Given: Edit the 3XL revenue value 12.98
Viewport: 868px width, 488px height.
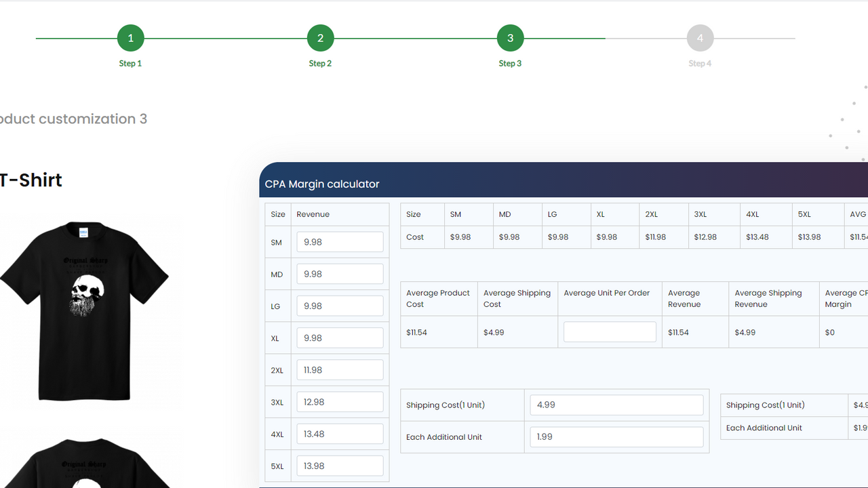Looking at the screenshot, I should pos(340,401).
